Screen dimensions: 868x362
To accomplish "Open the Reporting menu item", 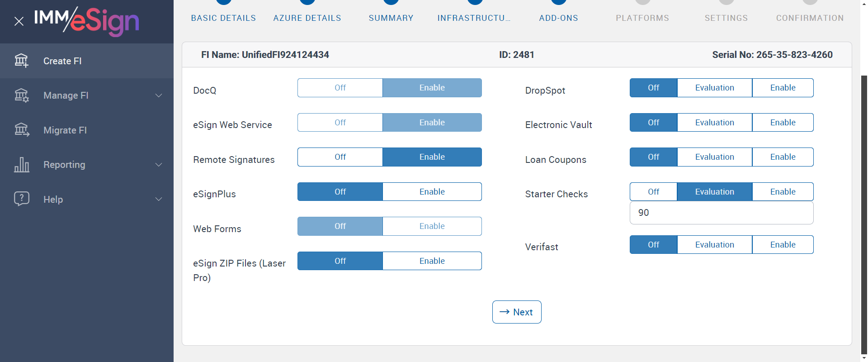I will click(87, 165).
